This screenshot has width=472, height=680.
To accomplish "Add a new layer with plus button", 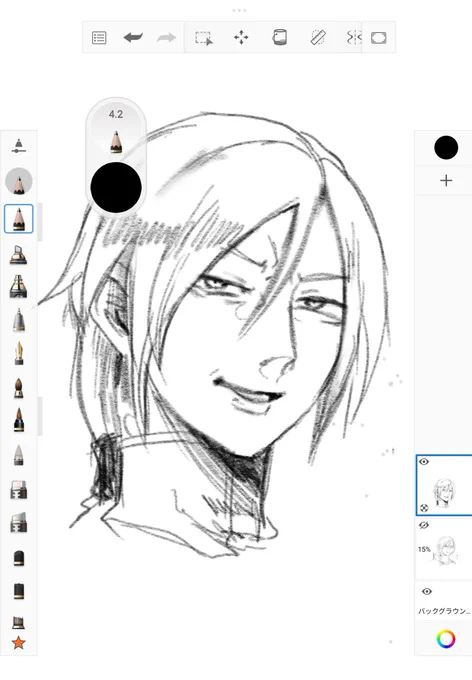I will coord(446,180).
